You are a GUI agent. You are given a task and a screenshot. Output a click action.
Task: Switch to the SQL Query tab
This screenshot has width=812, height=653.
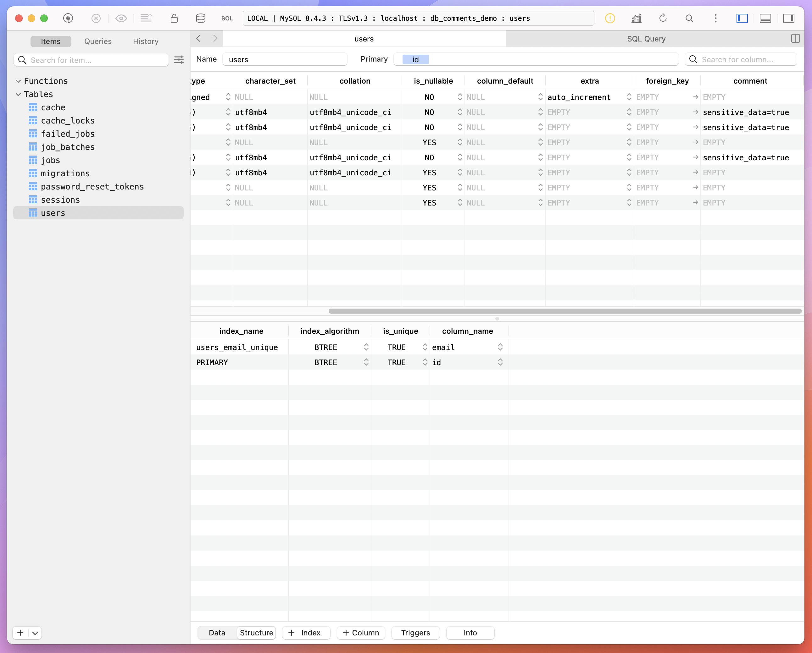pyautogui.click(x=646, y=39)
